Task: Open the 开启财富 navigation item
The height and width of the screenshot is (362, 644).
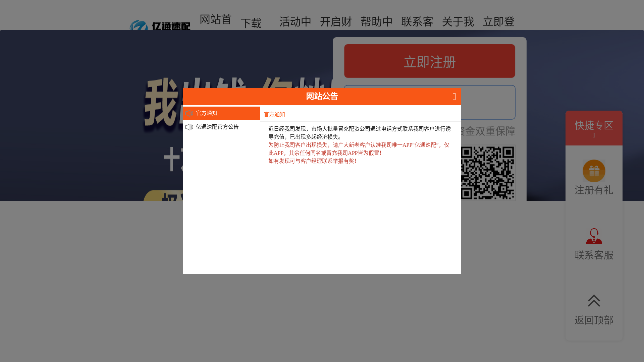Action: pos(336,22)
